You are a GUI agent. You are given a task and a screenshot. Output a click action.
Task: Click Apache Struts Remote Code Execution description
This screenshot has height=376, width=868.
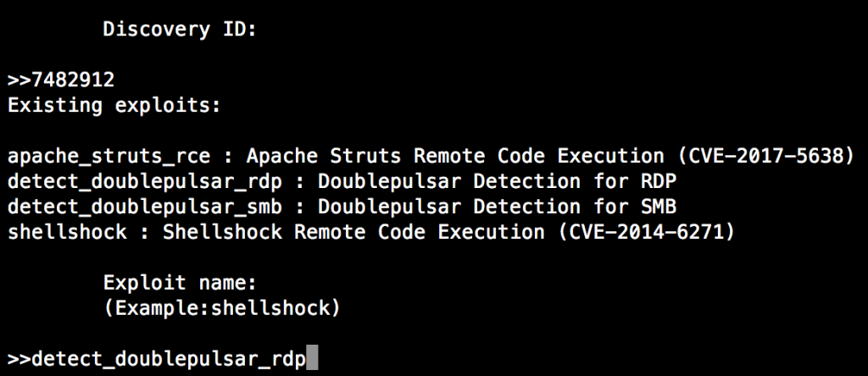tap(455, 157)
